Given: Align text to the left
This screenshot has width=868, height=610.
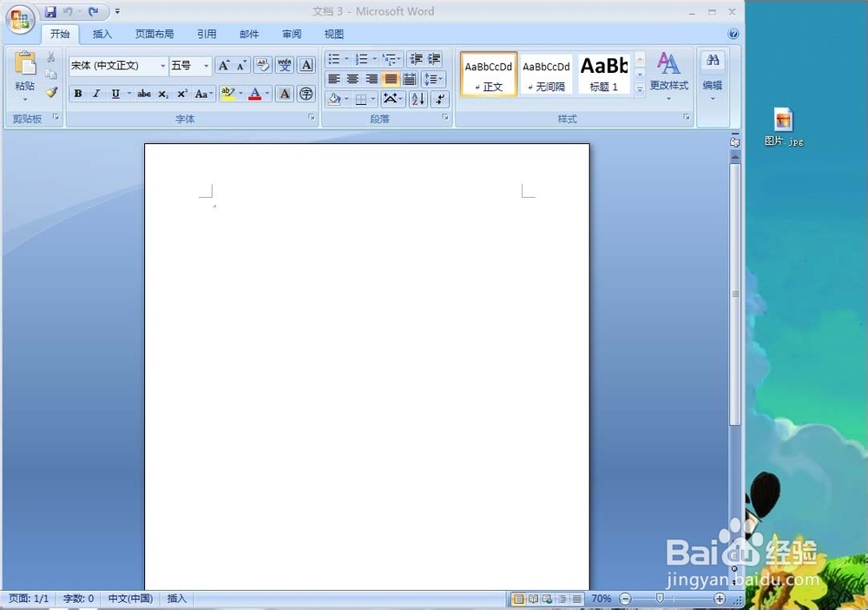Looking at the screenshot, I should 334,79.
